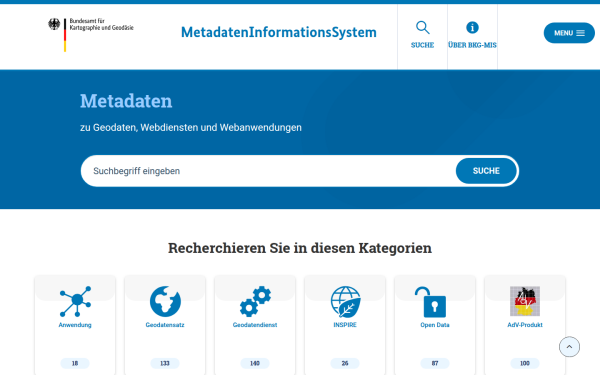The width and height of the screenshot is (600, 375).
Task: Click the Metadaten heading in the banner
Action: tap(126, 101)
